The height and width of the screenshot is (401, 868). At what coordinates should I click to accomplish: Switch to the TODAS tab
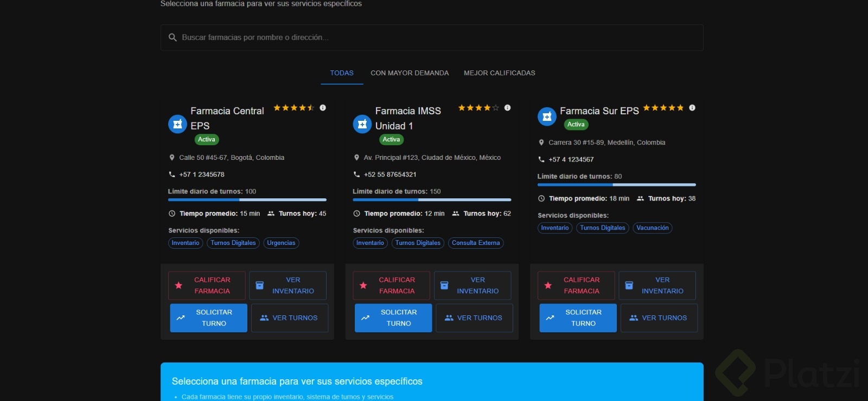[x=342, y=73]
